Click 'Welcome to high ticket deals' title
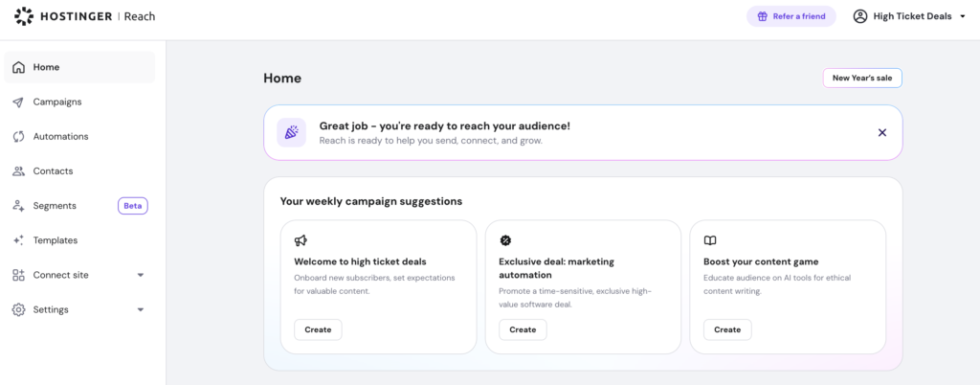Screen dimensions: 980x385 [360, 261]
